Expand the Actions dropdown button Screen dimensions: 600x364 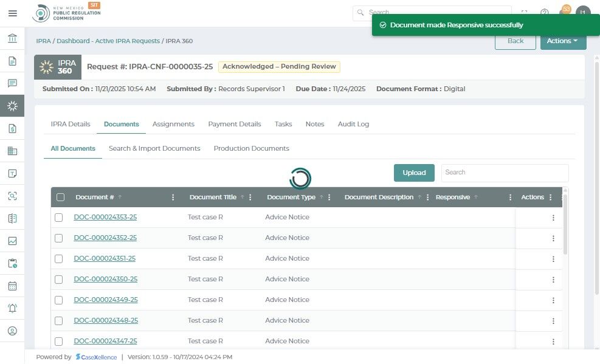tap(564, 41)
